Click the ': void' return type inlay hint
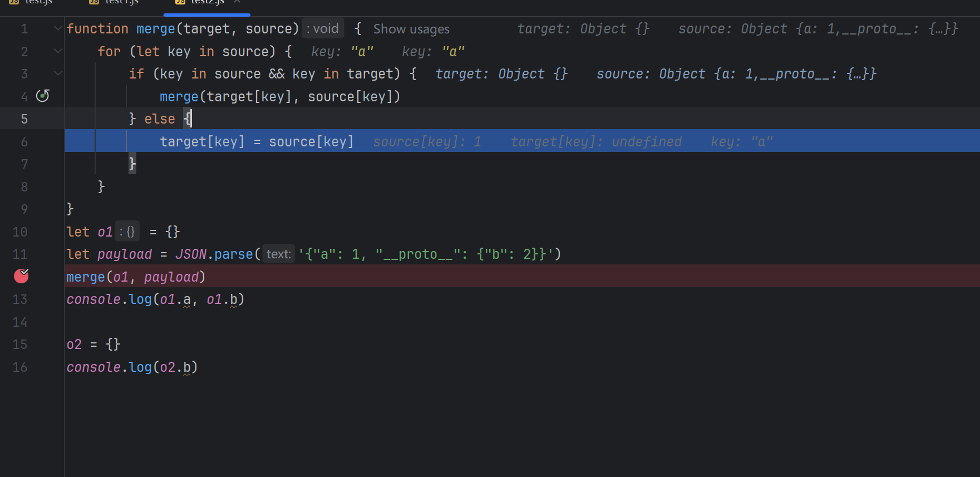The image size is (980, 477). click(x=322, y=29)
